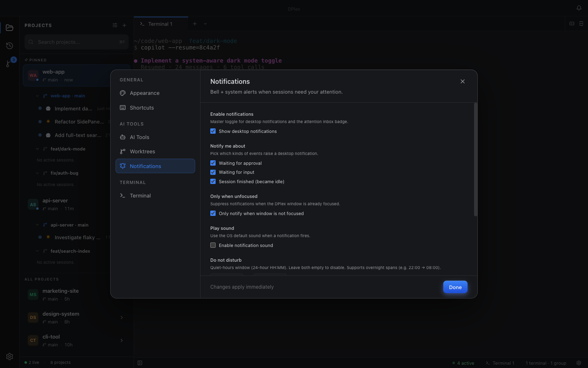
Task: Open Shortcuts settings section
Action: [x=155, y=108]
